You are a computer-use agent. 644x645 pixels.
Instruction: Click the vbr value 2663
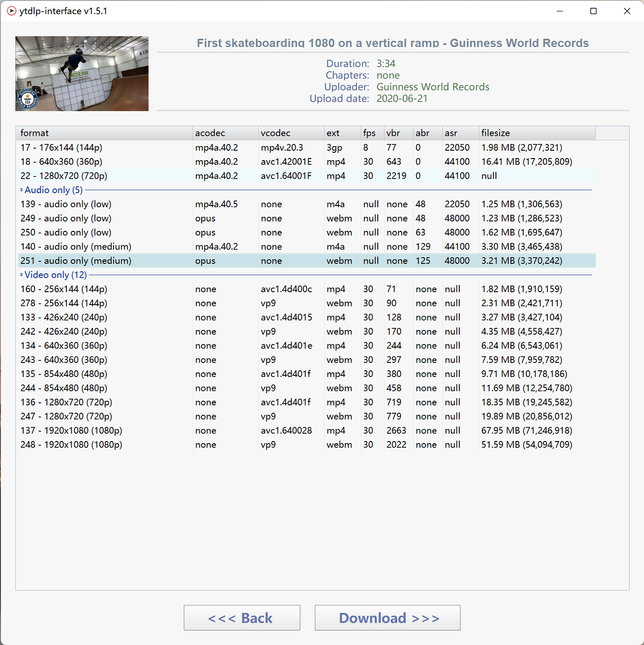396,431
